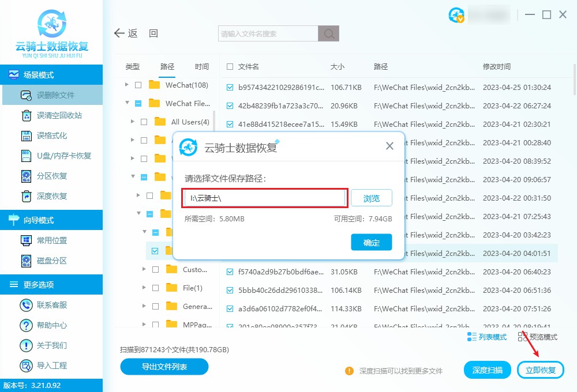Expand the WeChat(108) folder
This screenshot has width=577, height=392.
click(x=128, y=85)
